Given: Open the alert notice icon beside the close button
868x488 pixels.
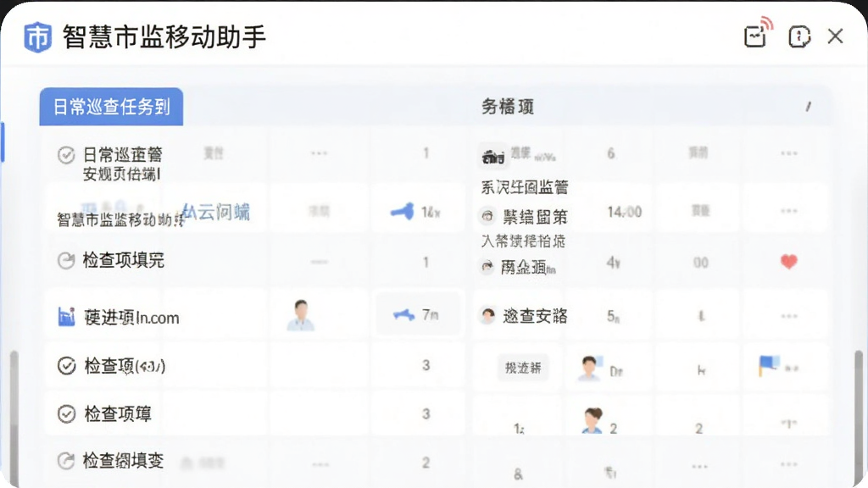Looking at the screenshot, I should pos(799,36).
